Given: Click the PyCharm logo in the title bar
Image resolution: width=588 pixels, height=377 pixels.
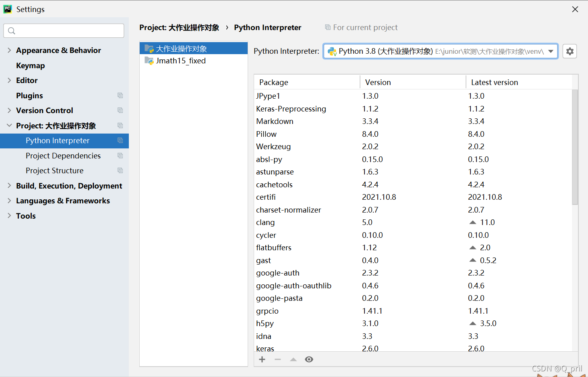Looking at the screenshot, I should [8, 9].
